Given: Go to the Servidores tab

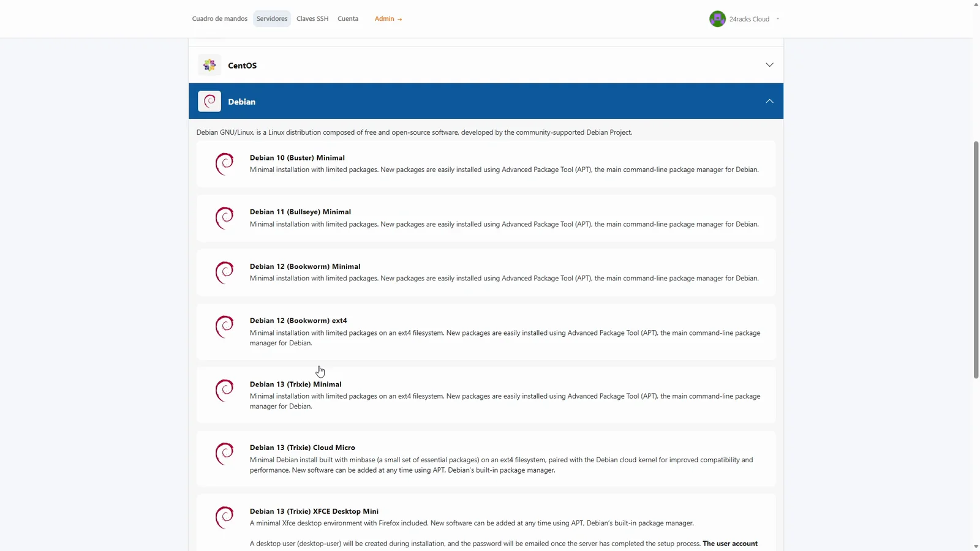Looking at the screenshot, I should pos(272,19).
